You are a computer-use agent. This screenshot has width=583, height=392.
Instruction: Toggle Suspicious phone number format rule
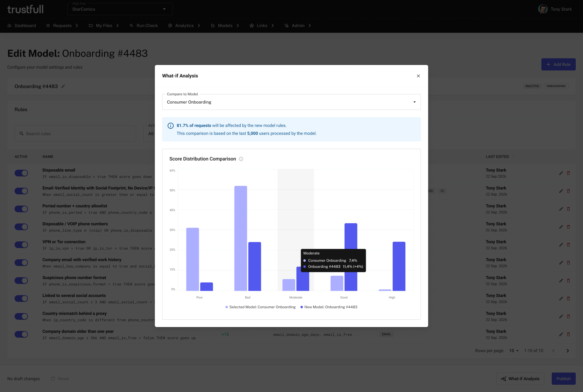click(x=21, y=281)
